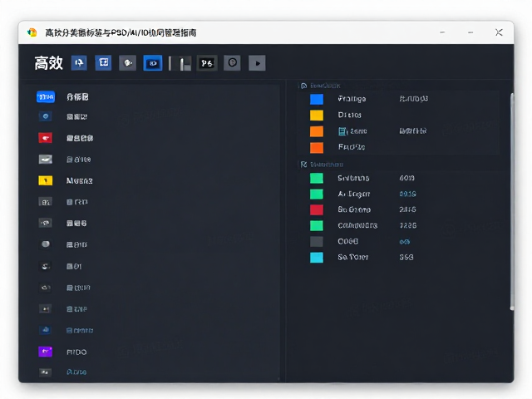Click the colorful app icon in the title bar
Image resolution: width=532 pixels, height=399 pixels.
pyautogui.click(x=32, y=32)
